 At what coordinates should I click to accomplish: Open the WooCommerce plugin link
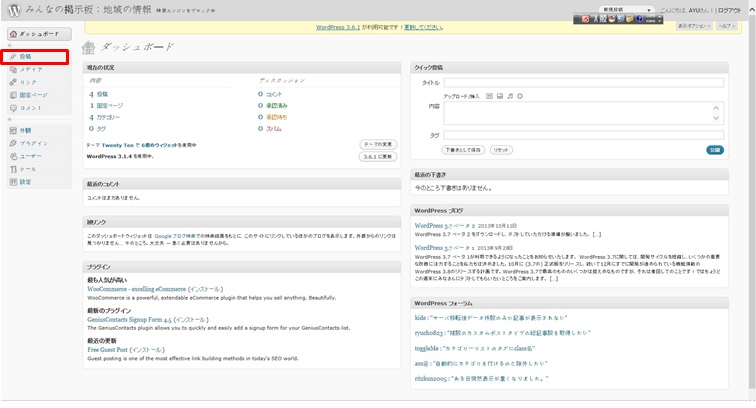click(136, 289)
